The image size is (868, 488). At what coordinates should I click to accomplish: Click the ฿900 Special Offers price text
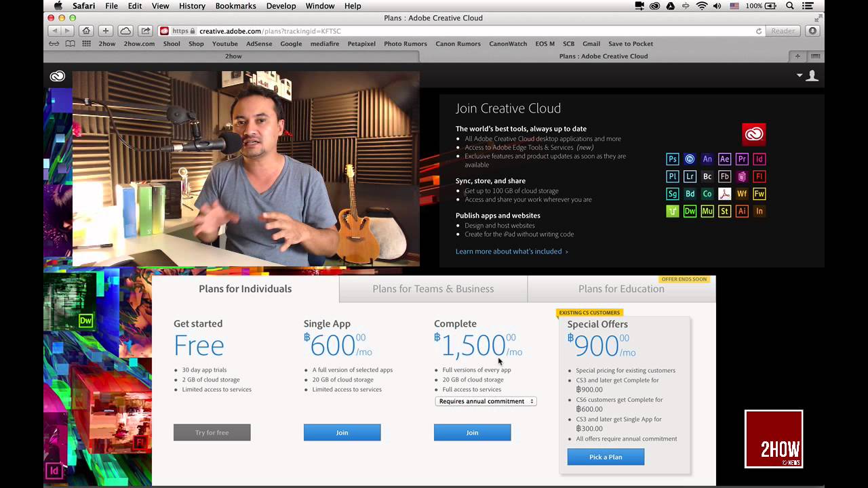601,345
